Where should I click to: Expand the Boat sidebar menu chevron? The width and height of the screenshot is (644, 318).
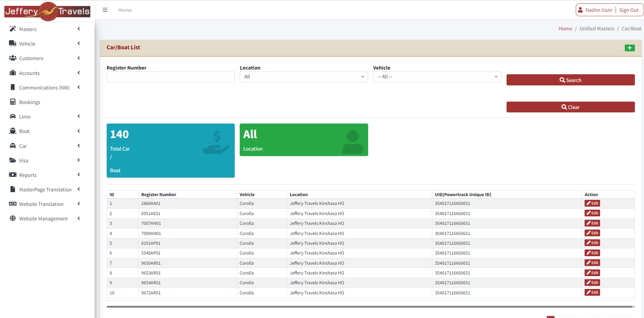[79, 131]
